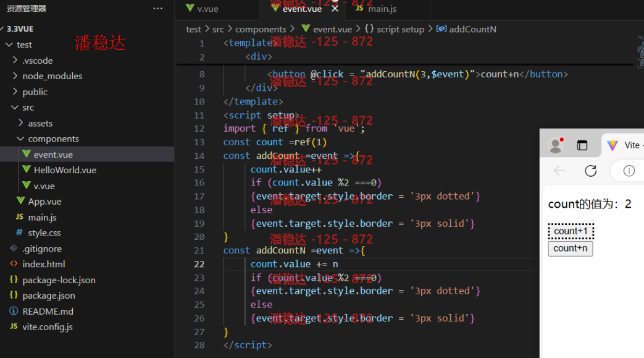This screenshot has width=644, height=358.
Task: Close the event.vue tab
Action: (335, 9)
